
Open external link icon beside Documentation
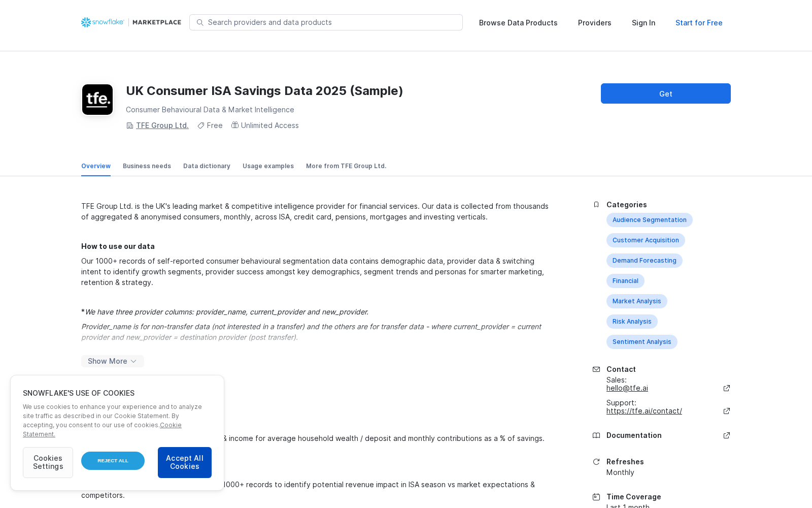[x=727, y=435]
